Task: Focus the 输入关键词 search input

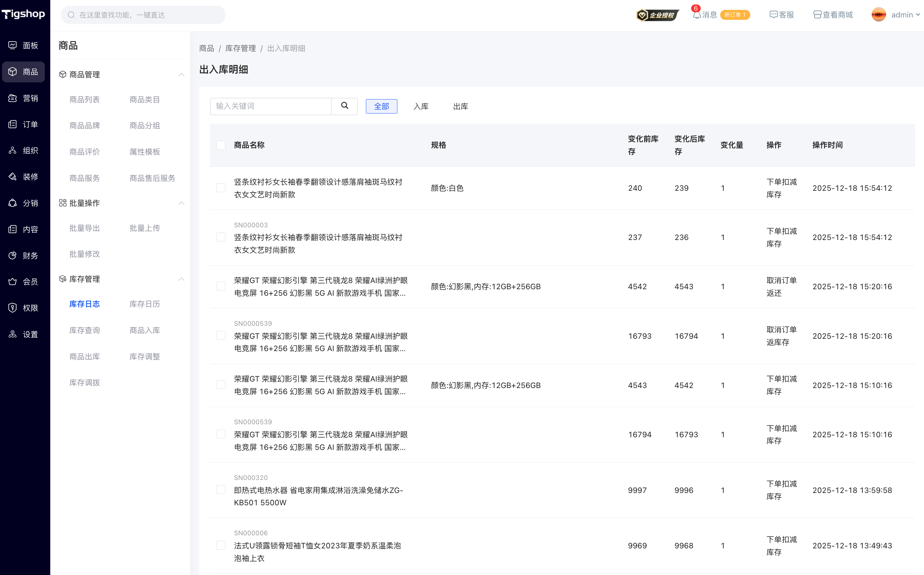Action: tap(270, 106)
